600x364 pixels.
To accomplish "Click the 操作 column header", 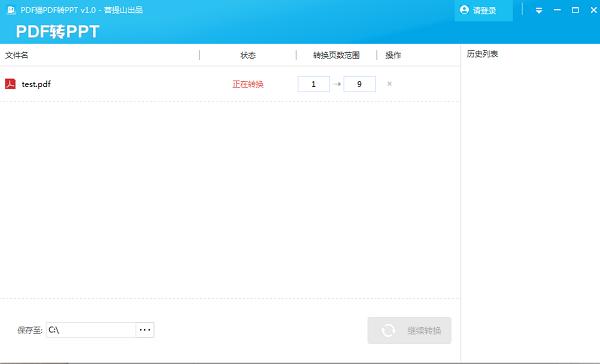I will pos(393,55).
